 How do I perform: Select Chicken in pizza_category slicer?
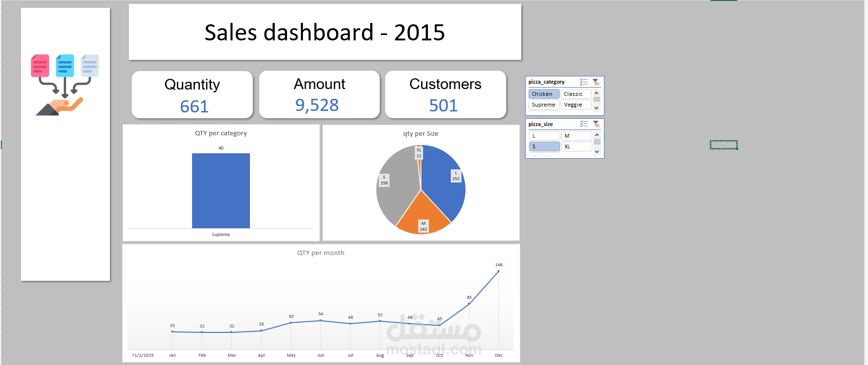pyautogui.click(x=544, y=94)
